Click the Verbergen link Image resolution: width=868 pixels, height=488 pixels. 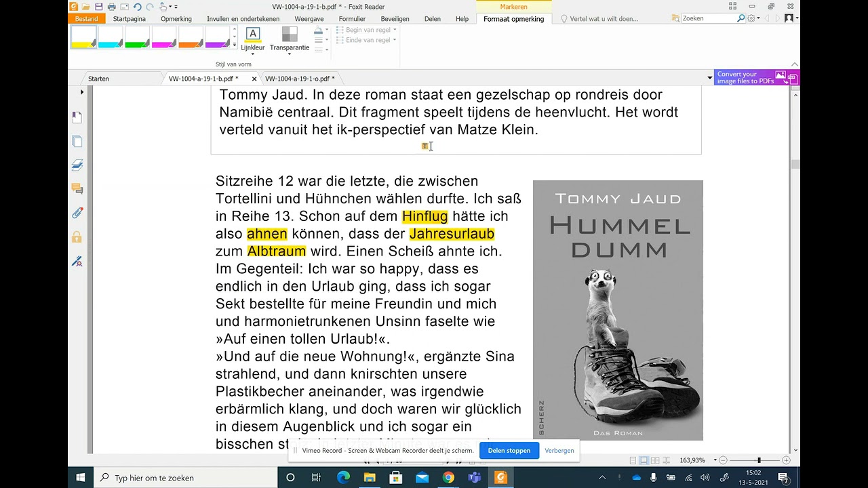[559, 451]
